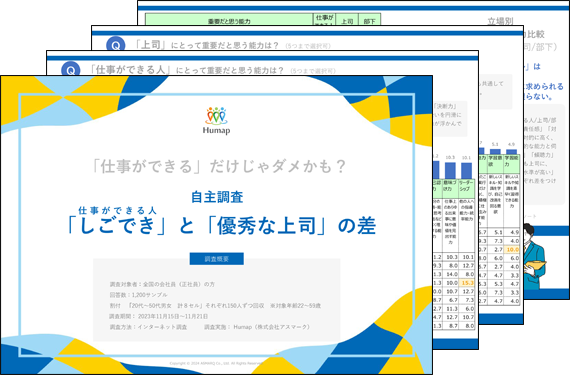This screenshot has height=375, width=570.
Task: Click the 重要だと思う能力 table header
Action: tap(229, 21)
